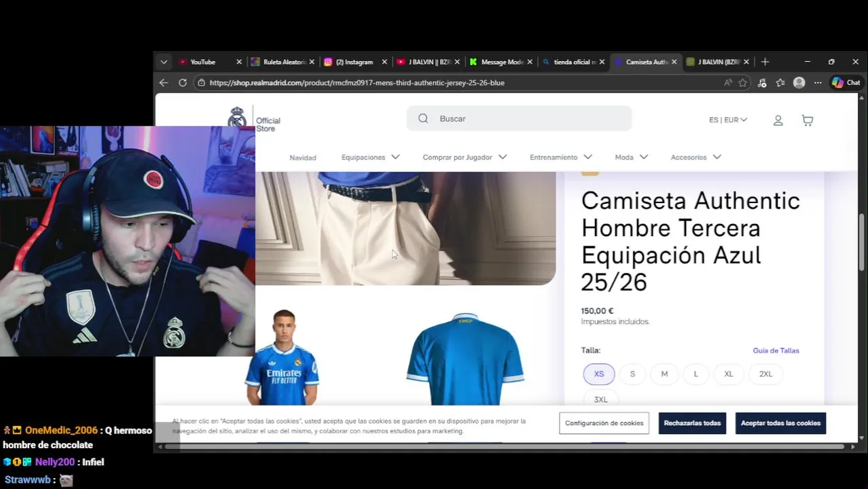Click the horizontal scrollbar at page bottom

tap(504, 447)
